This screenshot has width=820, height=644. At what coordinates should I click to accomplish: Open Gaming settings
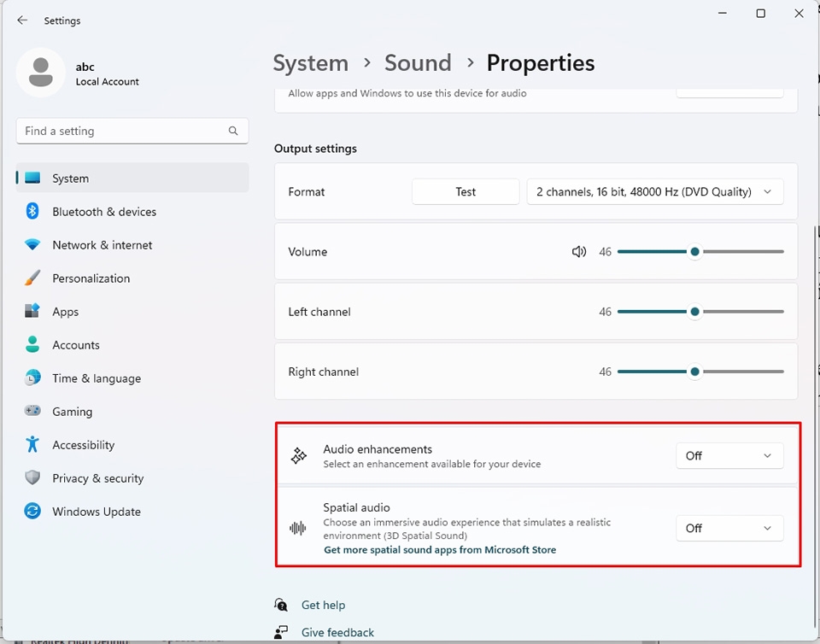[x=133, y=412]
